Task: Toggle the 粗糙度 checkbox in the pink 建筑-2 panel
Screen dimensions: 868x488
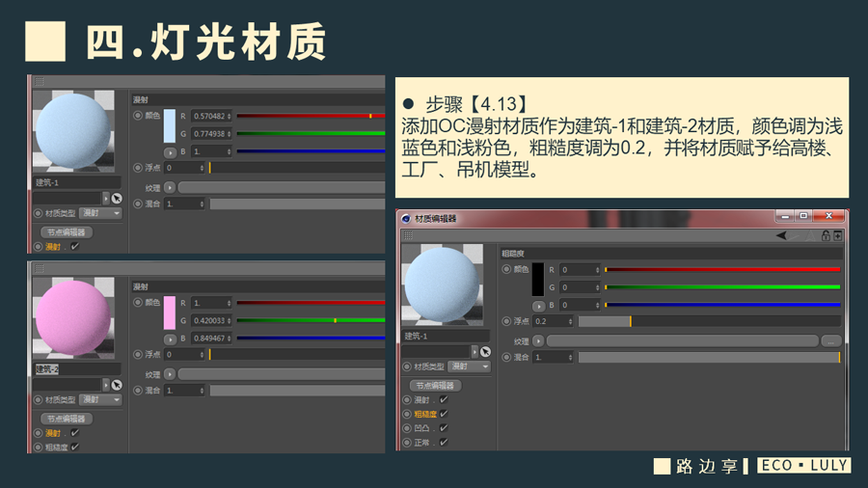Action: (75, 447)
